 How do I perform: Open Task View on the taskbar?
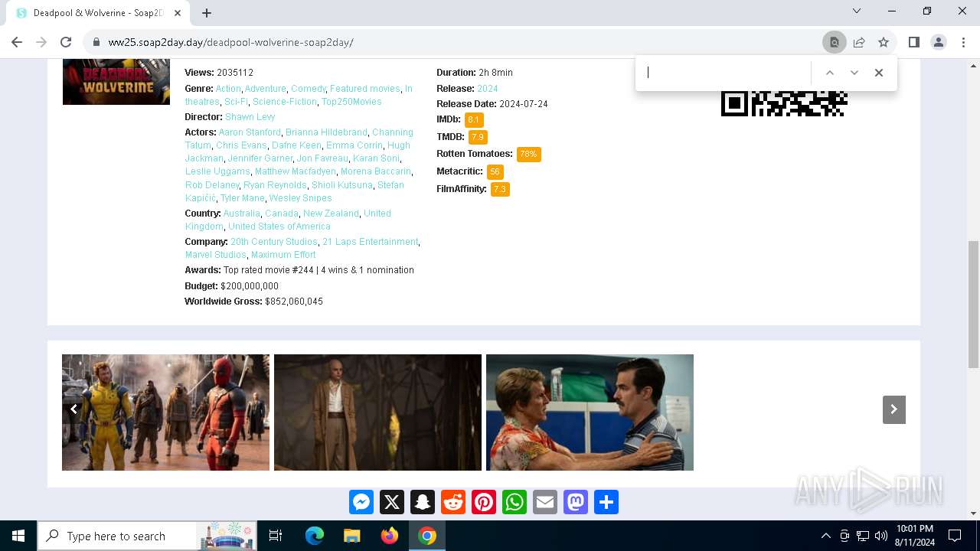(x=276, y=536)
